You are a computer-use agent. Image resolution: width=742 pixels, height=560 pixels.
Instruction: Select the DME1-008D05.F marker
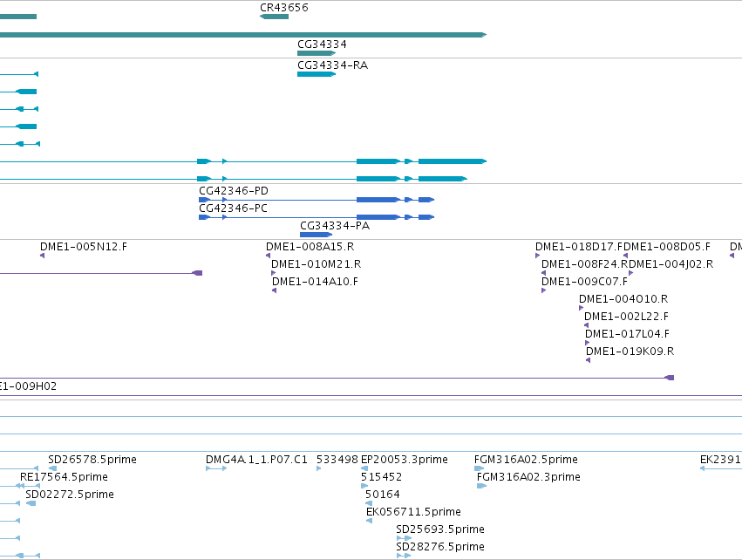[x=625, y=256]
